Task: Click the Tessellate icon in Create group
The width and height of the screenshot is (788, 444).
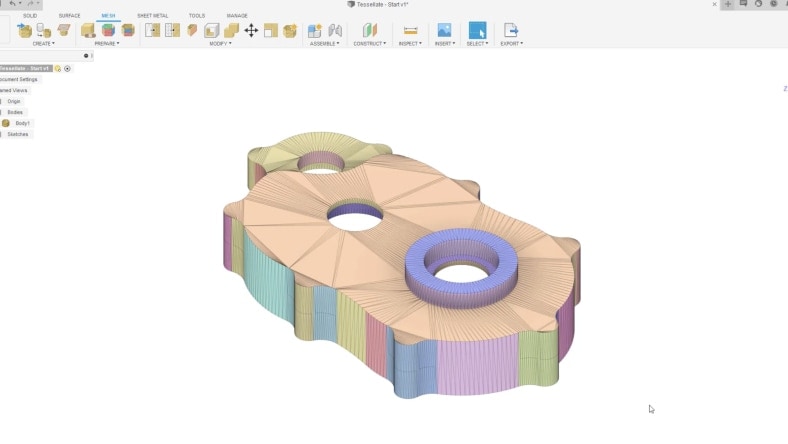Action: coord(44,30)
